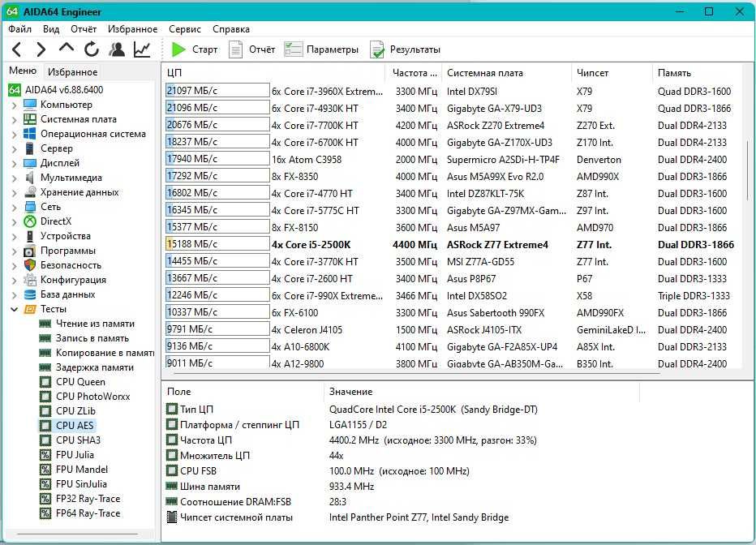Image resolution: width=756 pixels, height=545 pixels.
Task: Select the Конфигурация tree item
Action: coord(73,280)
